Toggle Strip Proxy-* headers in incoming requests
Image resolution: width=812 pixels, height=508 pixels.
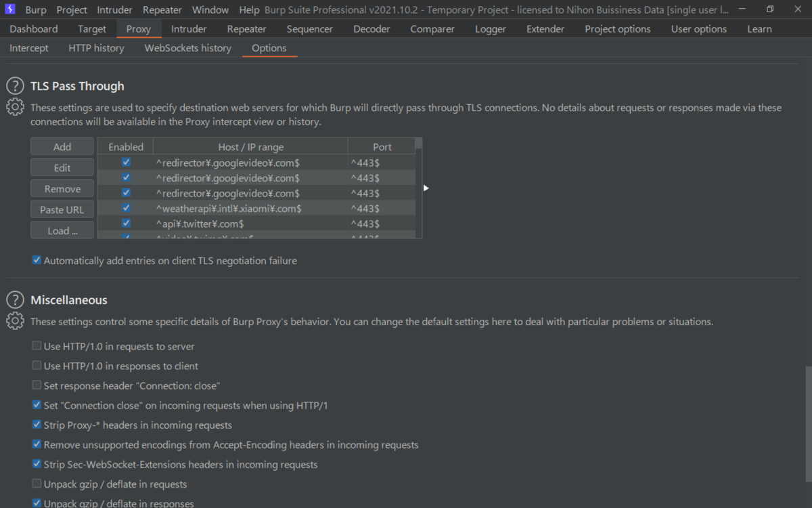click(x=132, y=425)
